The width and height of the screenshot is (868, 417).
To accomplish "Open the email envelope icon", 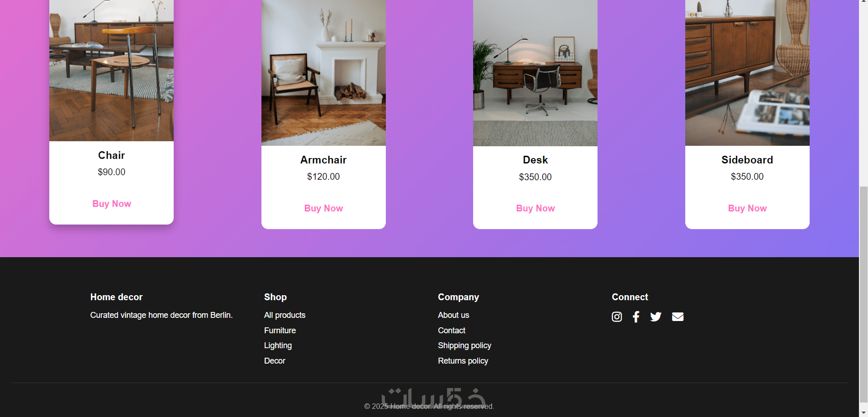I will click(x=678, y=316).
